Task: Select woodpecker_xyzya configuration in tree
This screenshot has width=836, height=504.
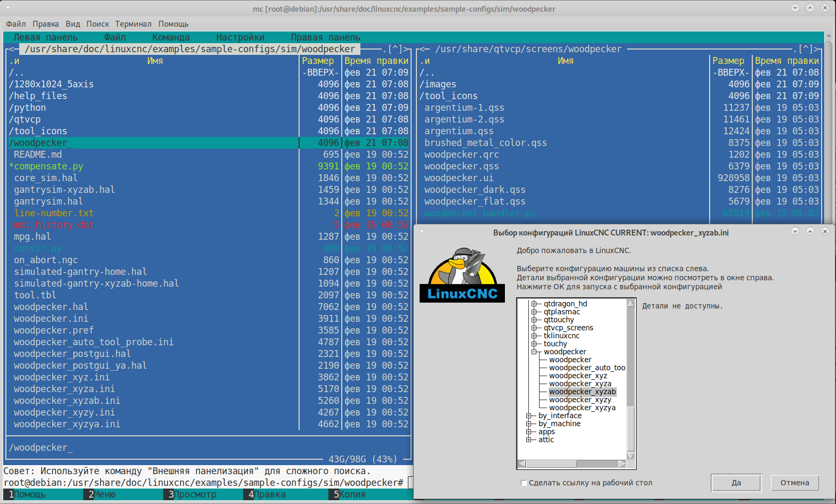Action: [x=582, y=408]
